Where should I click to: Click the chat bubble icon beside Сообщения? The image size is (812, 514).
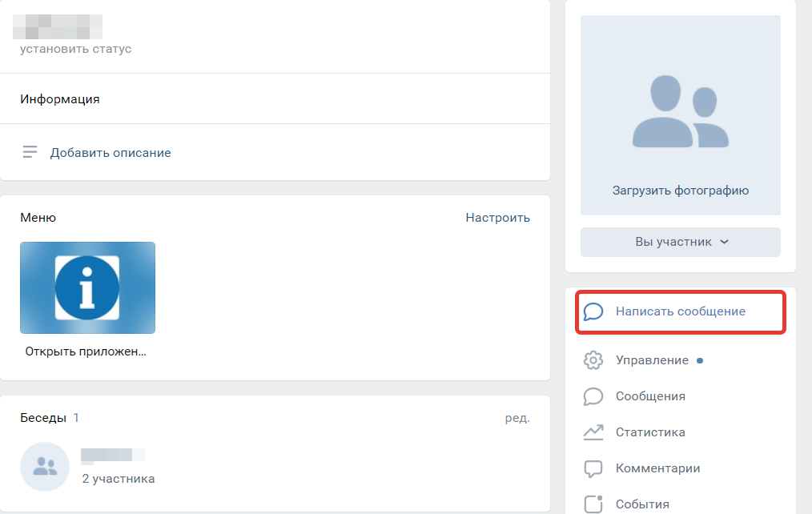(x=593, y=396)
